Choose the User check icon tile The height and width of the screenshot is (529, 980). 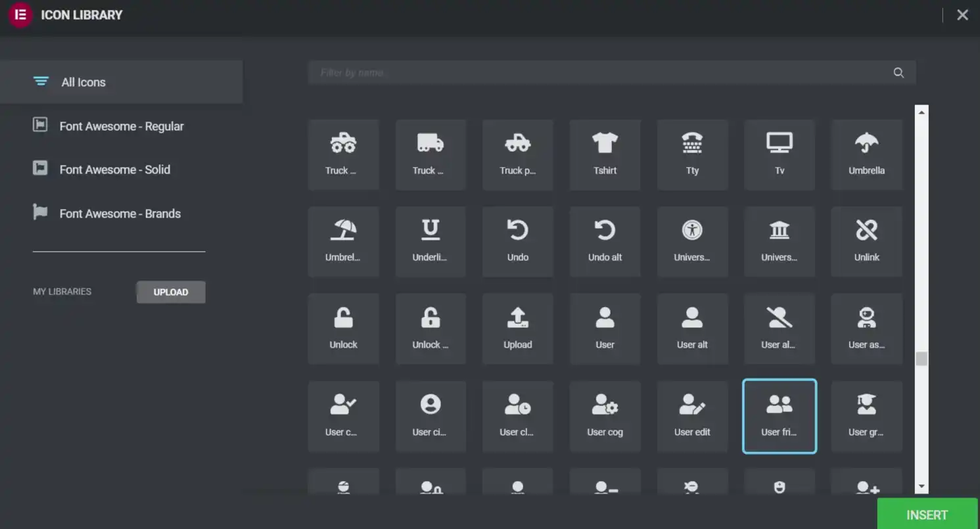tap(343, 417)
